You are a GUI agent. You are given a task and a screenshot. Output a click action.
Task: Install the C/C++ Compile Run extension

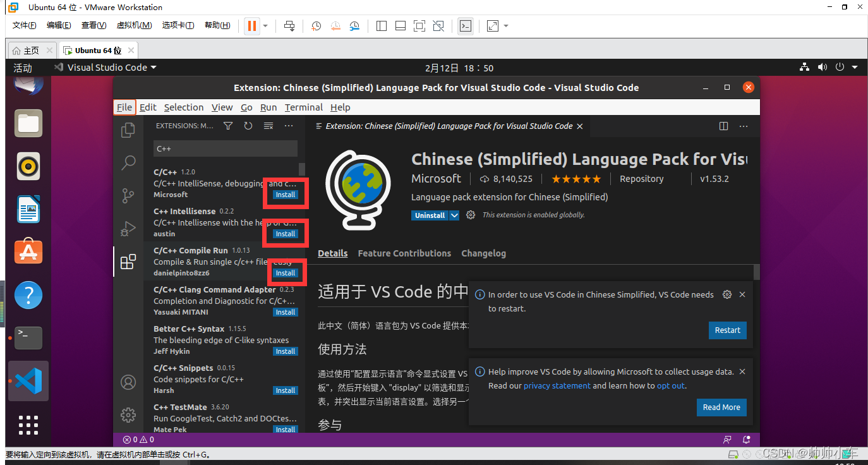286,273
